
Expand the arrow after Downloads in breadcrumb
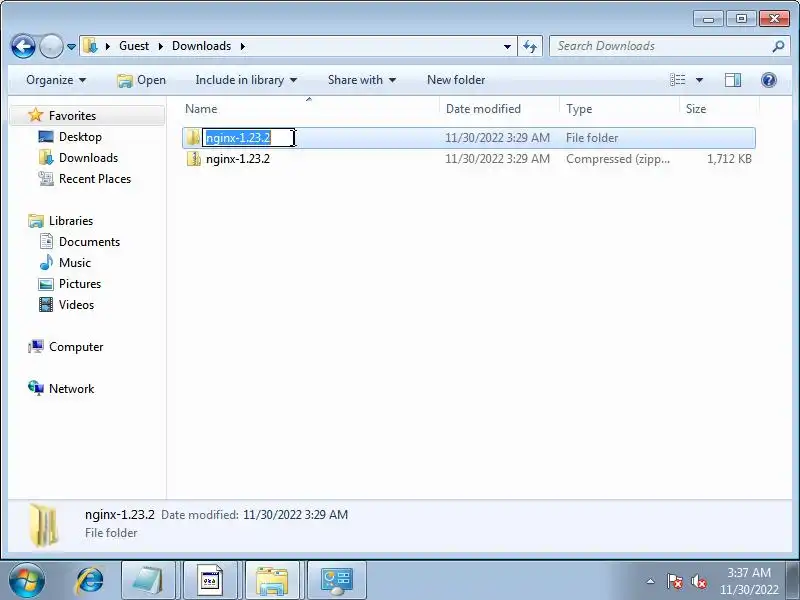coord(242,46)
